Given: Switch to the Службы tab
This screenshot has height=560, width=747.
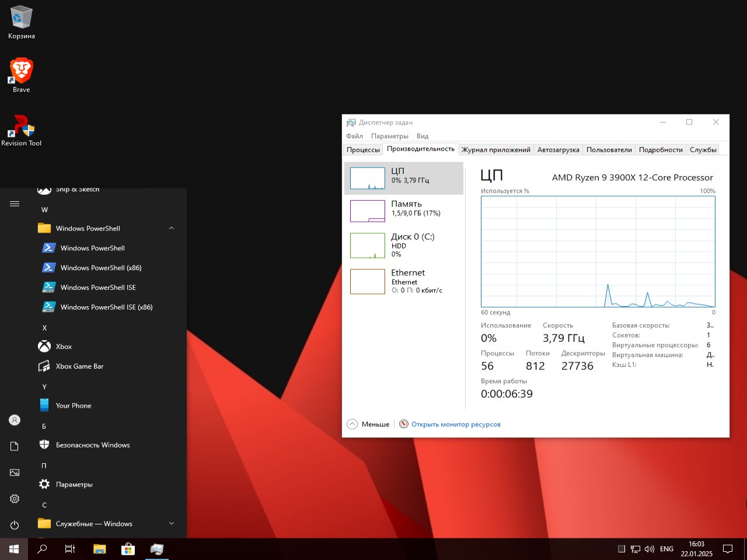Looking at the screenshot, I should [703, 150].
